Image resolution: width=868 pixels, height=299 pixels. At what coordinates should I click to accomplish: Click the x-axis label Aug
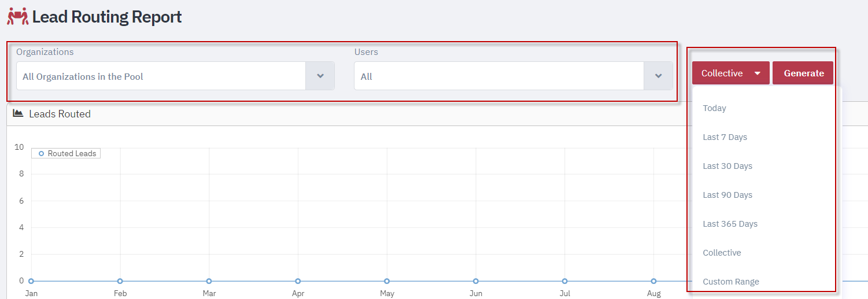[654, 294]
